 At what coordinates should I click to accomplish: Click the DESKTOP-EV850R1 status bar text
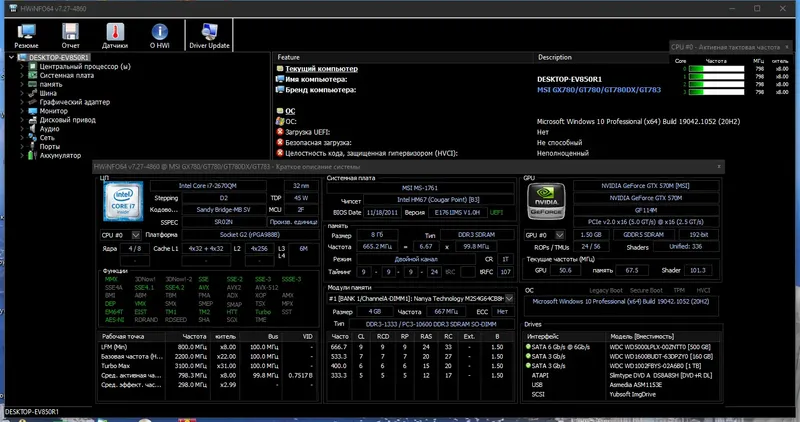(x=32, y=411)
